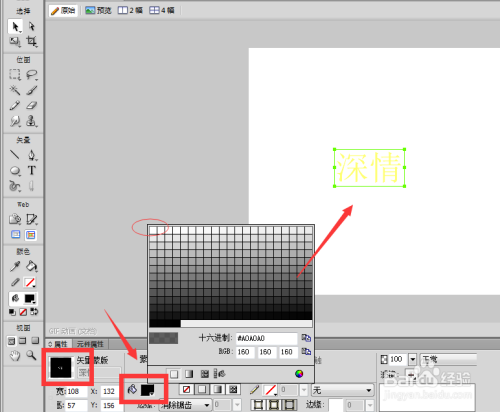Open the blend mode dropdown
Viewport: 500px width, 412px height.
[x=448, y=359]
